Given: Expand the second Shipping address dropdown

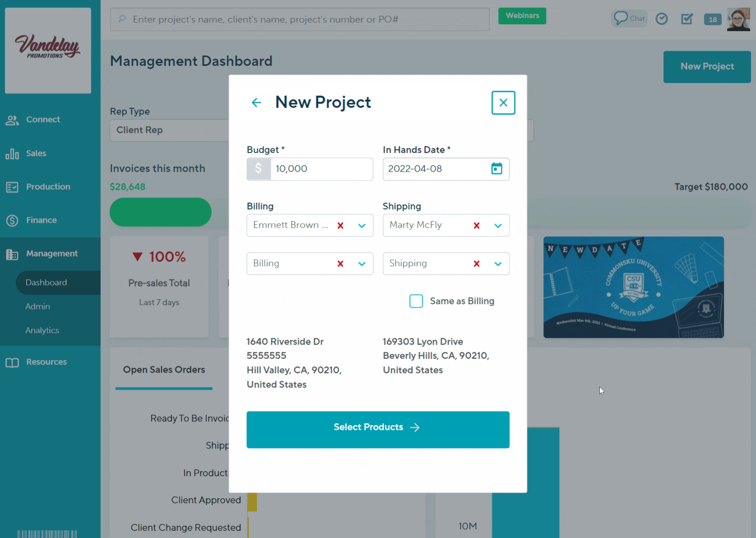Looking at the screenshot, I should click(498, 264).
